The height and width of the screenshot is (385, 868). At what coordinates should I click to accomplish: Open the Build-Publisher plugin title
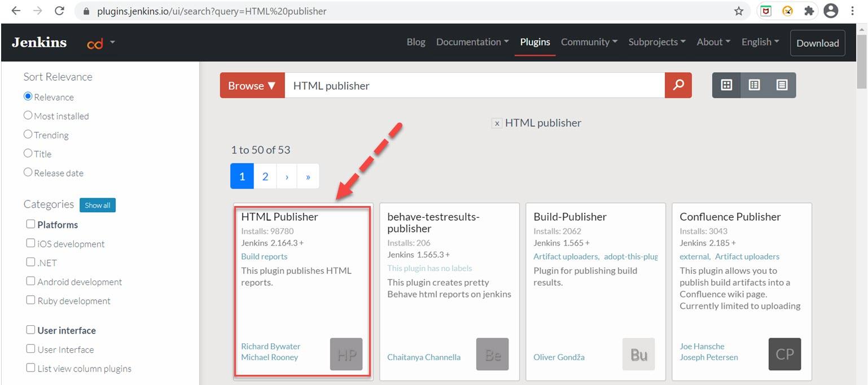[570, 217]
